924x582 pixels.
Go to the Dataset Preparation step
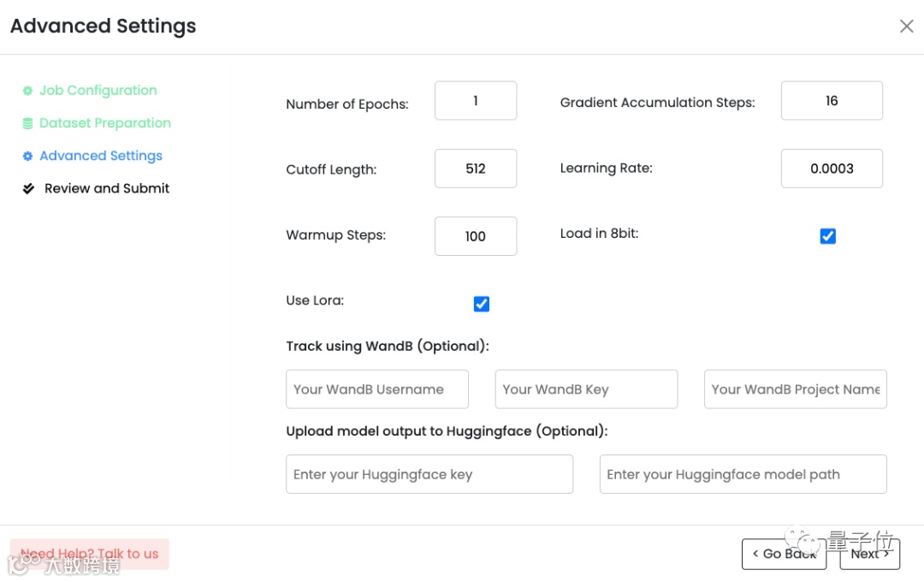tap(104, 123)
